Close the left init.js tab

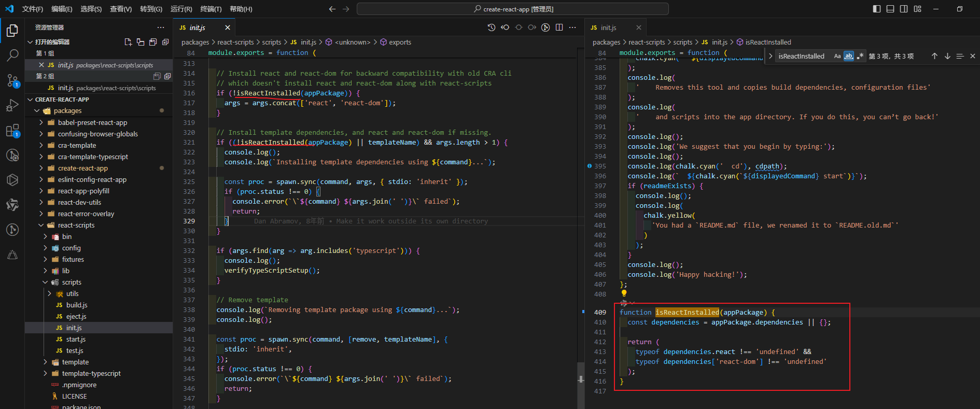click(x=228, y=27)
